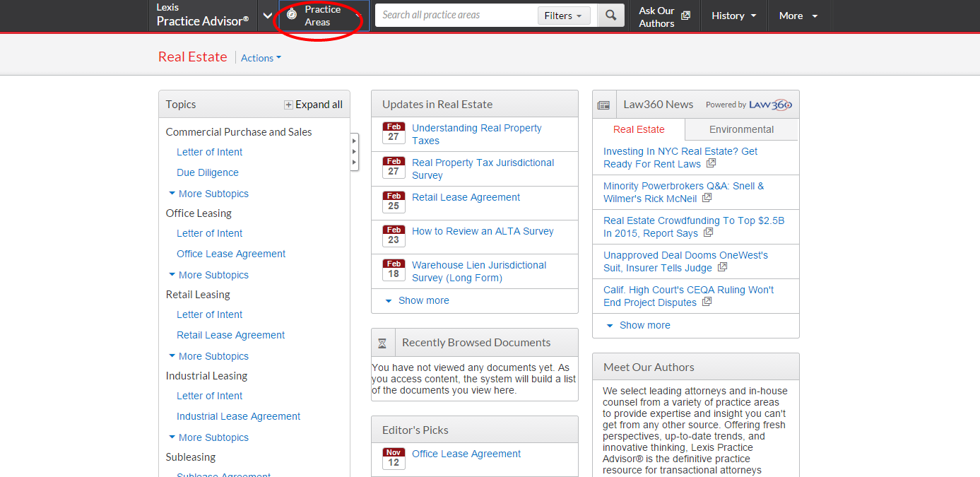Click external link icon after Insurer Tells Judge
This screenshot has height=477, width=980.
tap(722, 267)
